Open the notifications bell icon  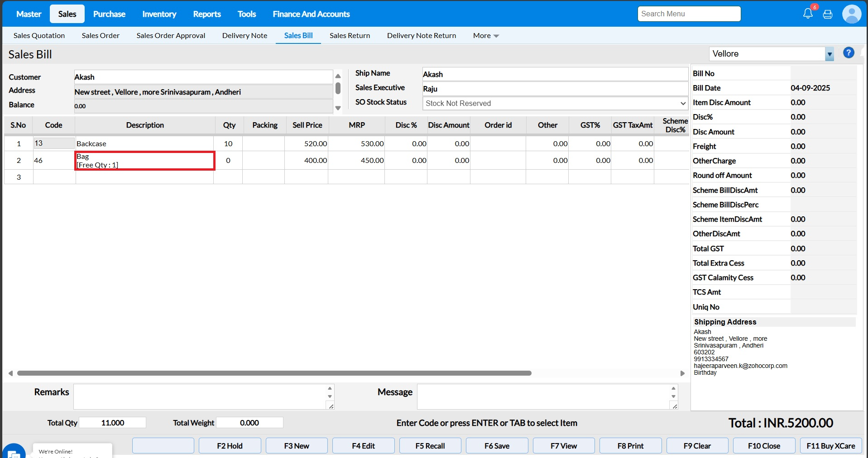point(808,14)
